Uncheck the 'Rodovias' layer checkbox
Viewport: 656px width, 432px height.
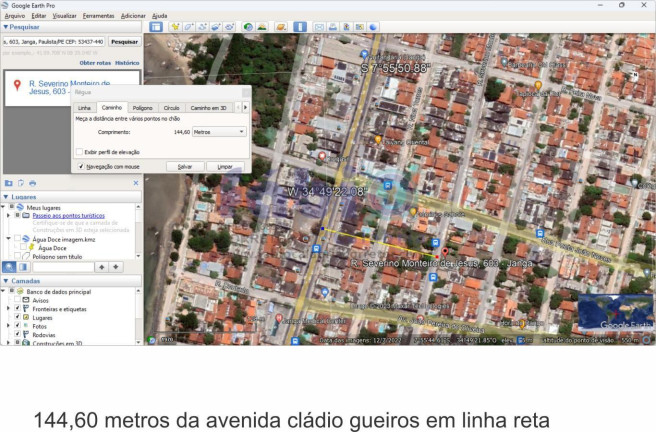(17, 334)
